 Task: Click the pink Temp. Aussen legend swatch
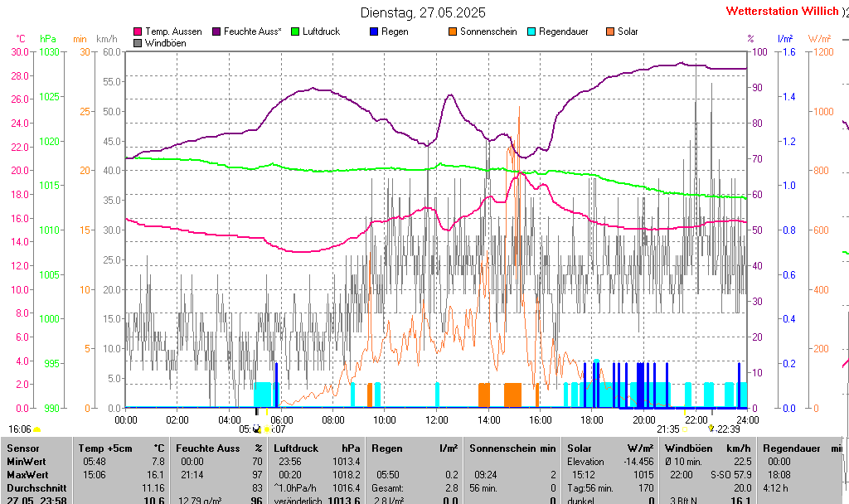(x=138, y=31)
